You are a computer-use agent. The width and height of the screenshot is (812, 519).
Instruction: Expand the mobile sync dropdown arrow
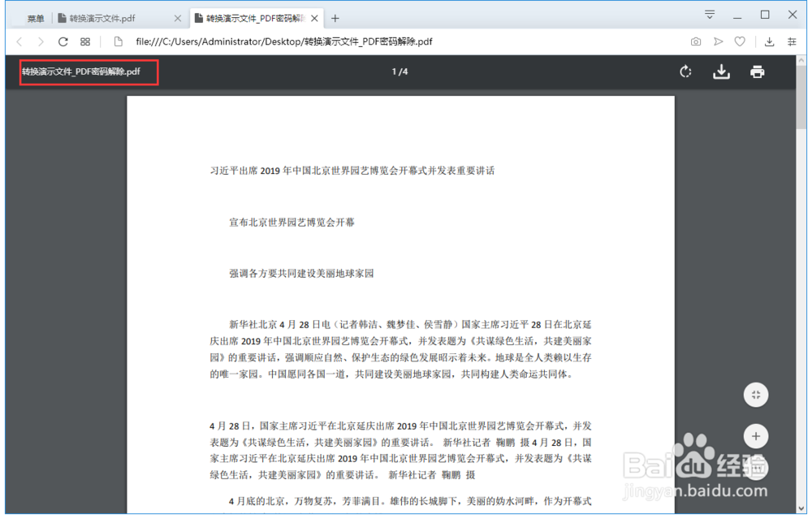[x=709, y=14]
